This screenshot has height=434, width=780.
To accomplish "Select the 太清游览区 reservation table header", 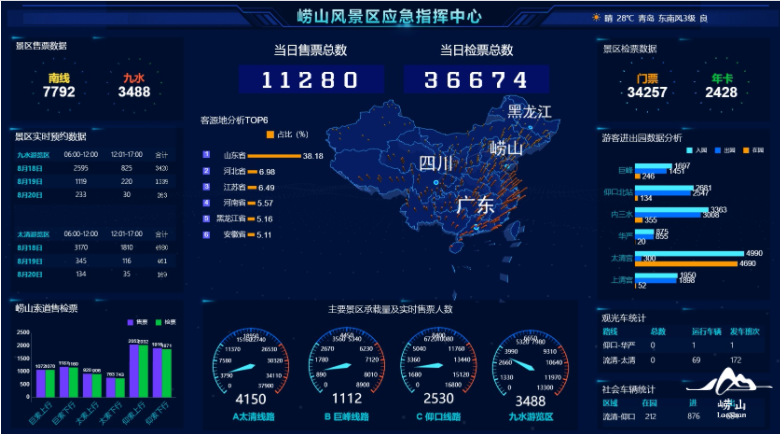I will click(x=33, y=233).
